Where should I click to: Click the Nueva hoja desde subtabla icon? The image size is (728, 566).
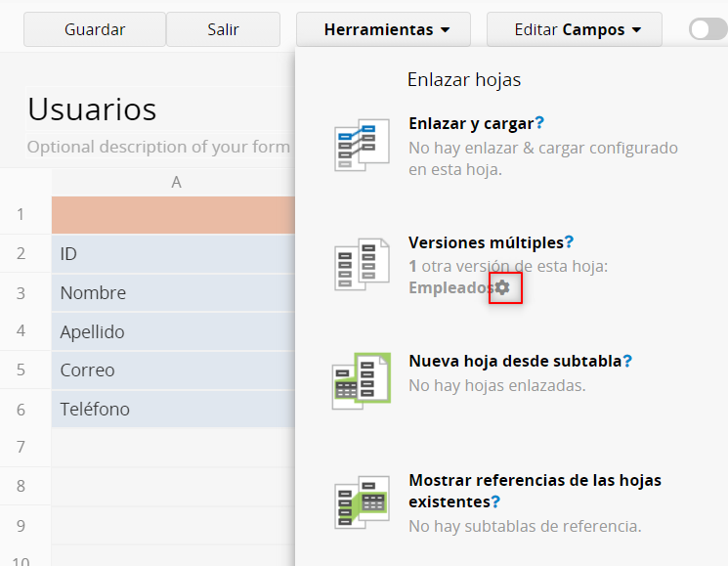[x=361, y=381]
